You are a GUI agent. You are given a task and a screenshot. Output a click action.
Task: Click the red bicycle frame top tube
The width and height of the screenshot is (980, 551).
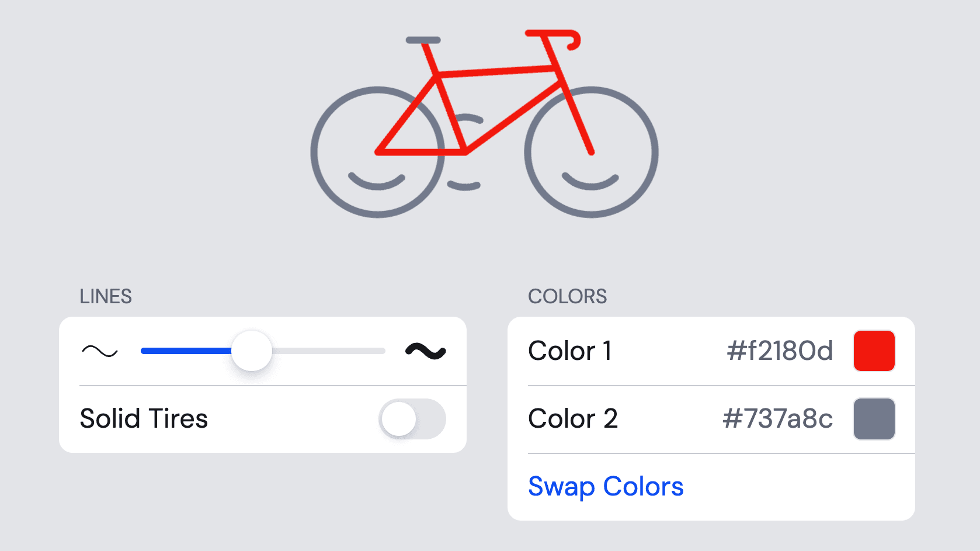[496, 71]
